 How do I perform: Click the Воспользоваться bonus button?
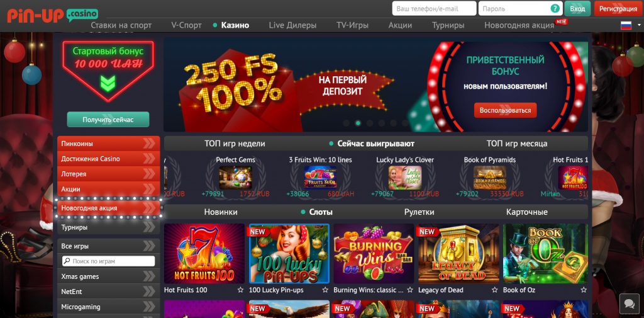(x=505, y=110)
